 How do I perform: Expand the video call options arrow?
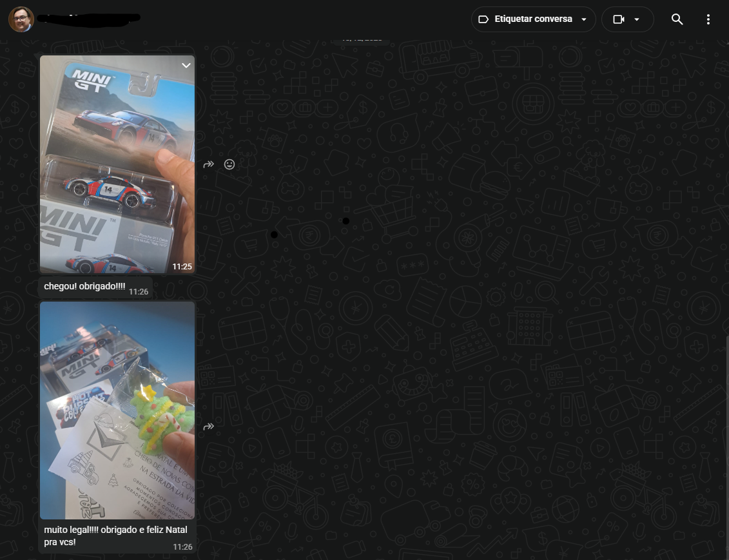tap(637, 19)
